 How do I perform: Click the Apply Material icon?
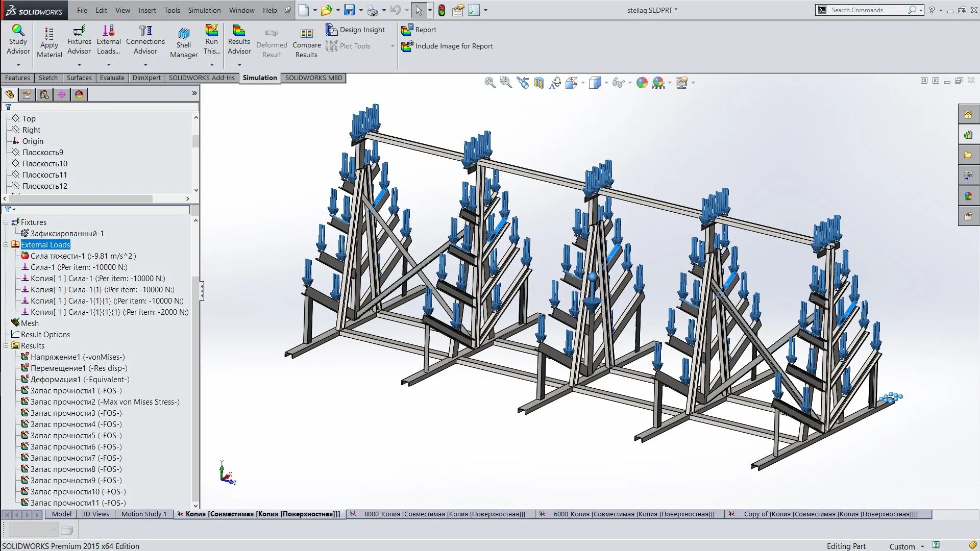pyautogui.click(x=49, y=35)
